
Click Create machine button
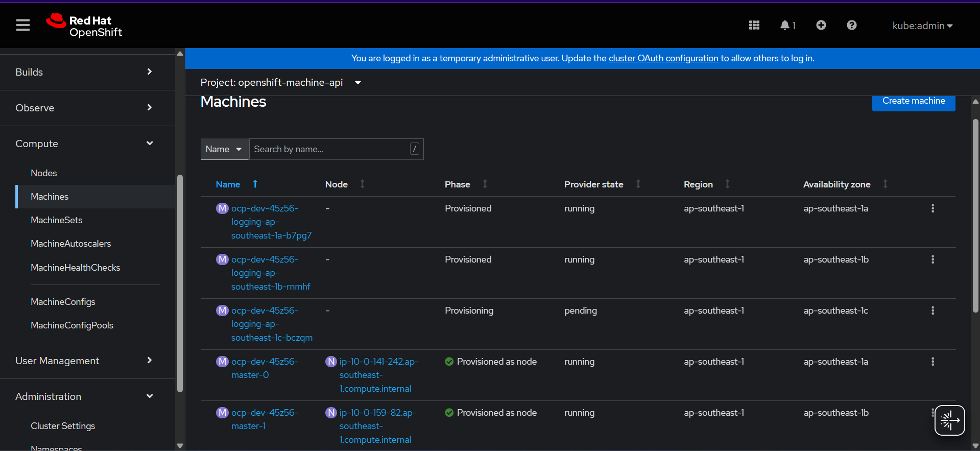(914, 102)
